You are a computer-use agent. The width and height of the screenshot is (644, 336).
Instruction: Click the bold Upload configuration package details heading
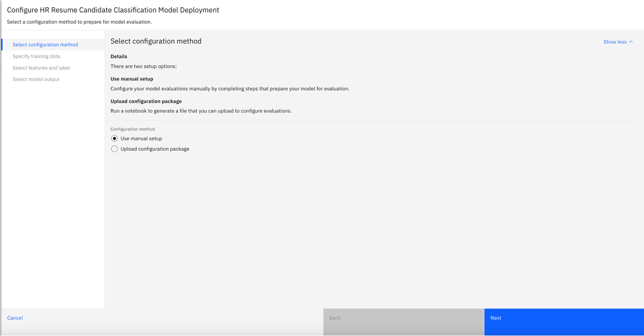pyautogui.click(x=146, y=101)
